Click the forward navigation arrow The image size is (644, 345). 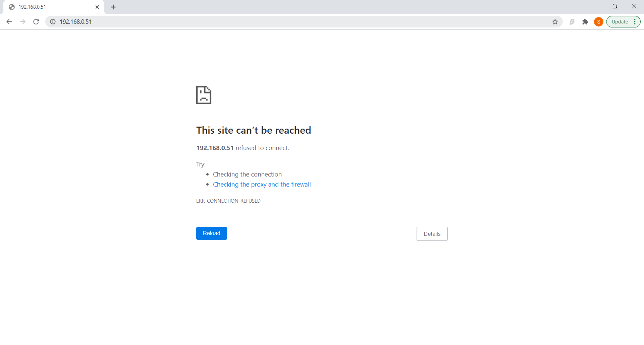(x=22, y=21)
